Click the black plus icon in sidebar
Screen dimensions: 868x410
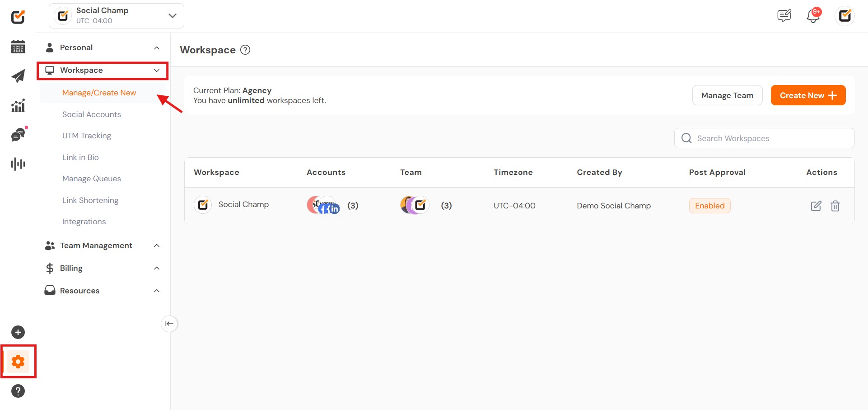pos(18,332)
